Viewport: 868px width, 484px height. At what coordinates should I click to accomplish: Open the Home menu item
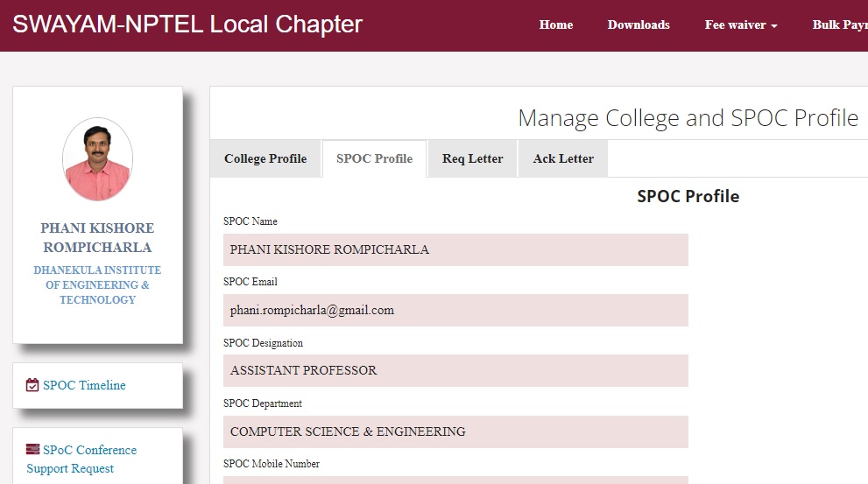tap(556, 25)
